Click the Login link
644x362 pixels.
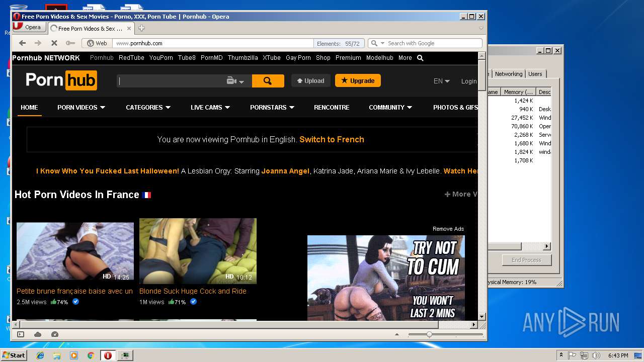469,81
